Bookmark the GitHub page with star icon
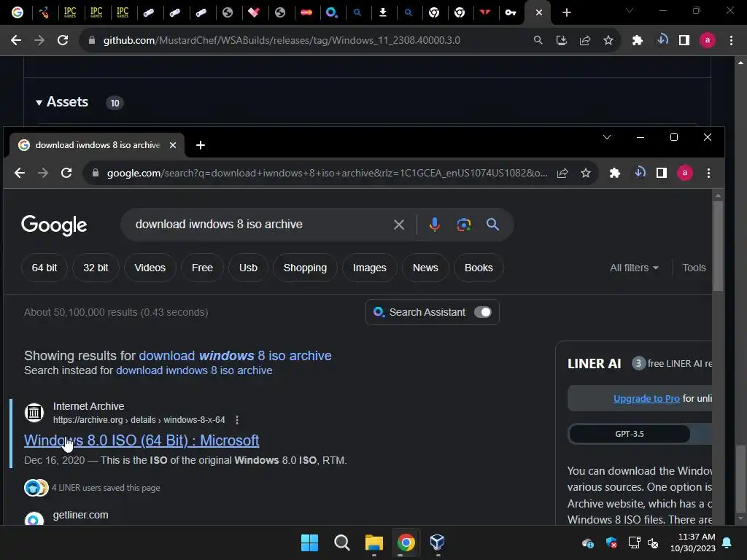The height and width of the screenshot is (560, 747). pos(608,41)
